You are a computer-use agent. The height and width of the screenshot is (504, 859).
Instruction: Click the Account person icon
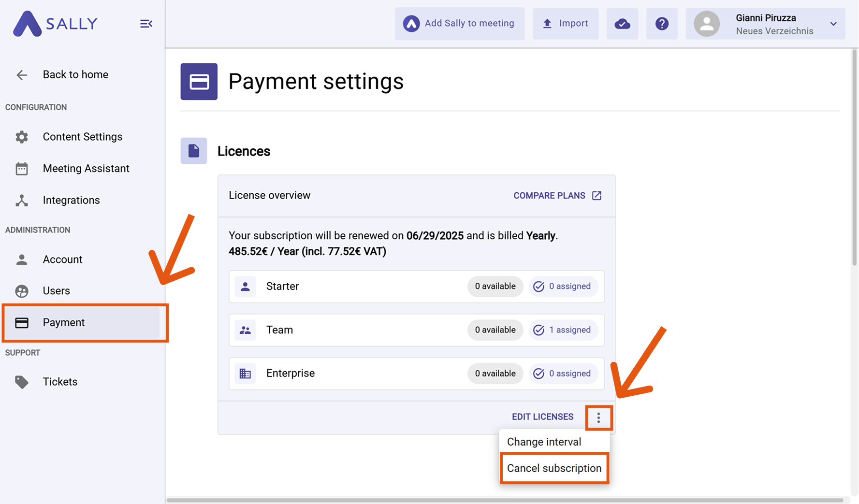click(x=22, y=259)
